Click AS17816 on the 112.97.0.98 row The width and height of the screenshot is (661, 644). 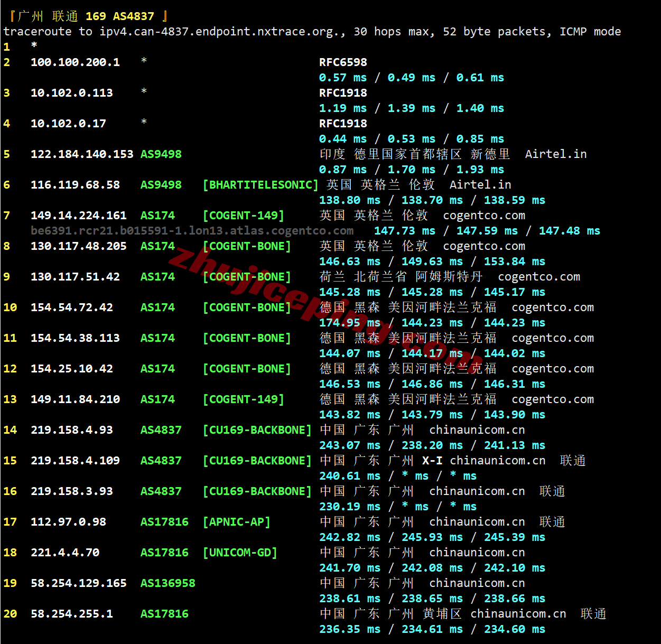pos(164,522)
